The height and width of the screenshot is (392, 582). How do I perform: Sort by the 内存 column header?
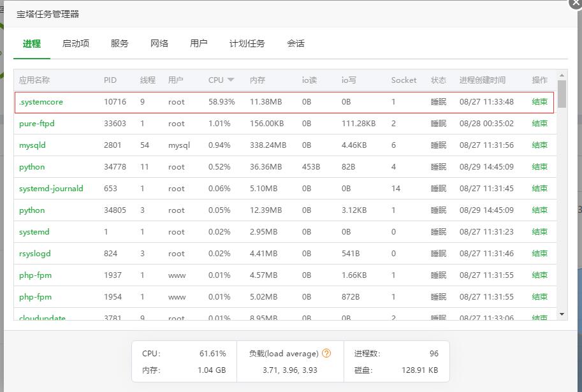click(x=258, y=80)
